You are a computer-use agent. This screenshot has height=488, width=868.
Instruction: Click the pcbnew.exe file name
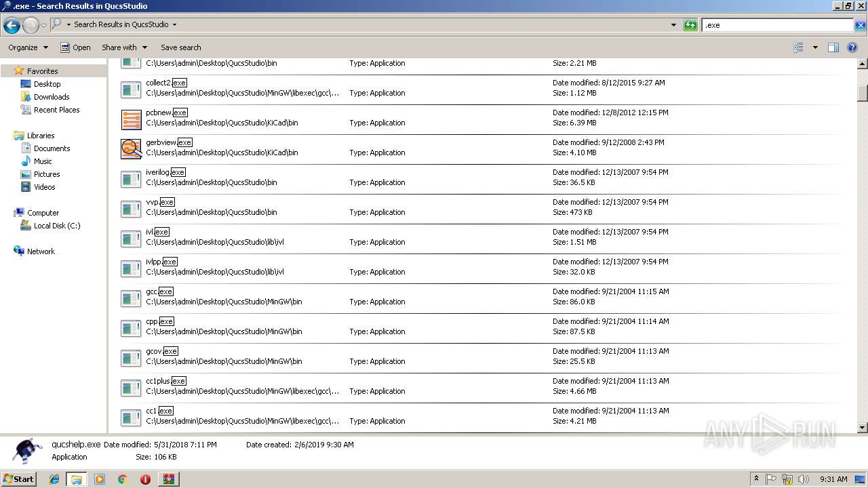coord(167,113)
